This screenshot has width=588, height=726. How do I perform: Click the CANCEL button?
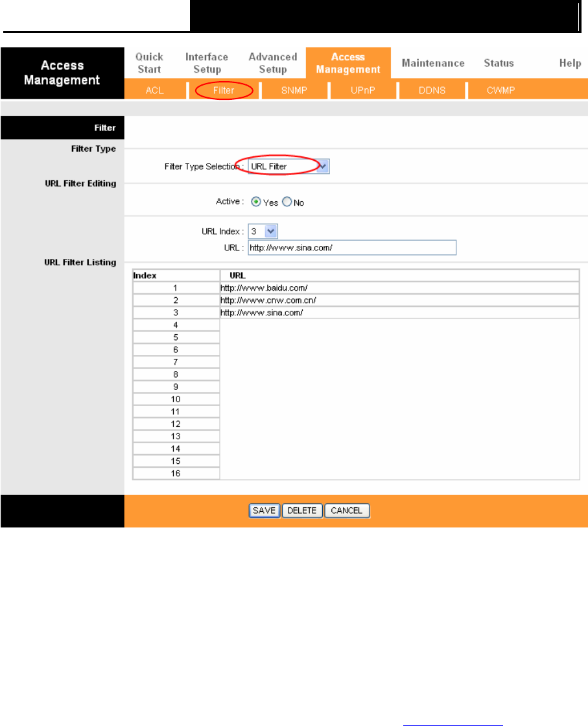[346, 511]
